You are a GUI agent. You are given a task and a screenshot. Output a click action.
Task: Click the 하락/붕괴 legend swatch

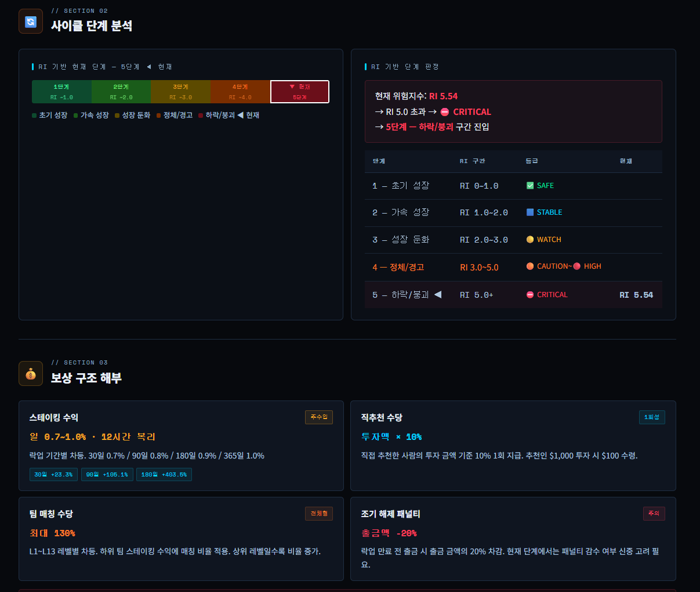click(201, 115)
